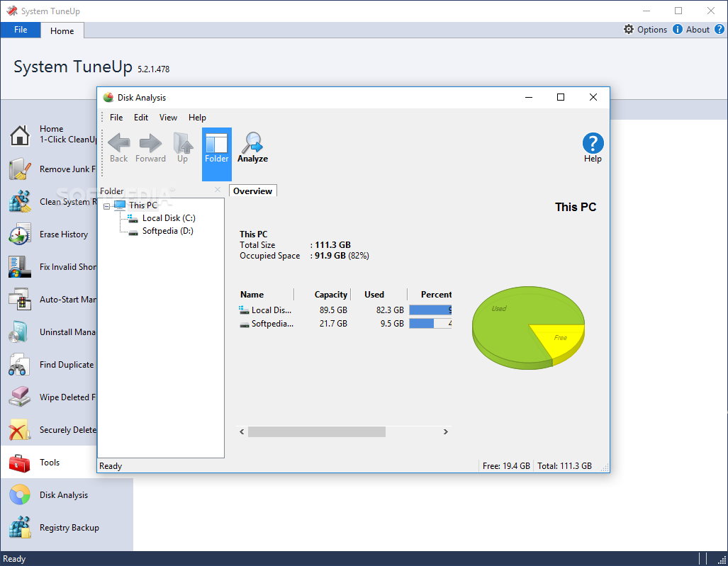Click the horizontal scrollbar thumb
Screen dimensions: 728x566
317,431
